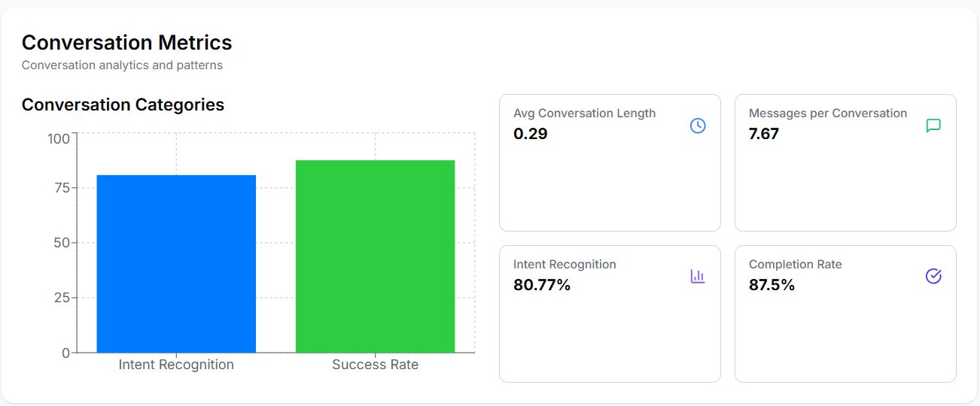Screen dimensions: 980x406
Task: Click the Success Rate x-axis label
Action: click(375, 365)
